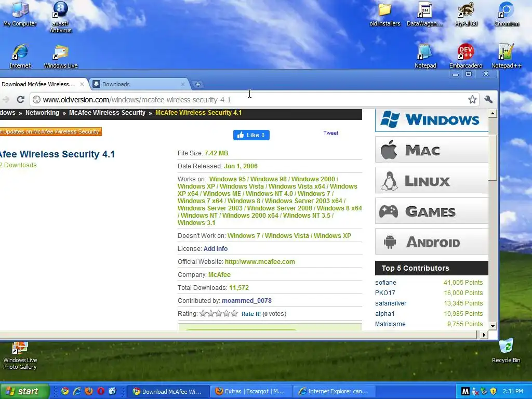
Task: Click the McAfee M tray icon
Action: [x=465, y=392]
